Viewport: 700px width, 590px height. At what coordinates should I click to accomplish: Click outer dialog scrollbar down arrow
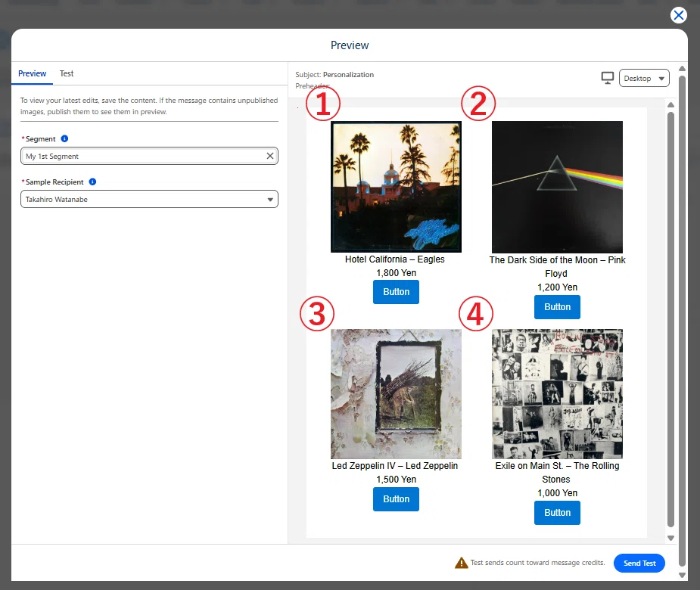point(682,576)
